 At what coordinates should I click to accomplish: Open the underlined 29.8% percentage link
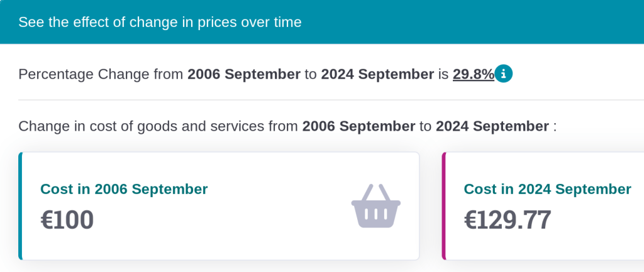coord(473,74)
